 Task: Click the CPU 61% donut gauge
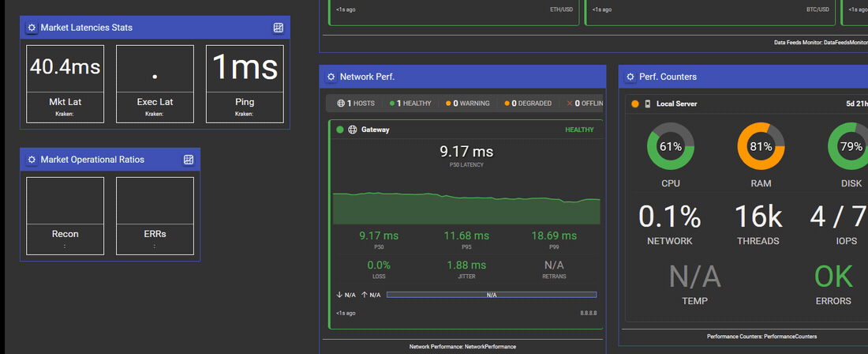pos(671,146)
